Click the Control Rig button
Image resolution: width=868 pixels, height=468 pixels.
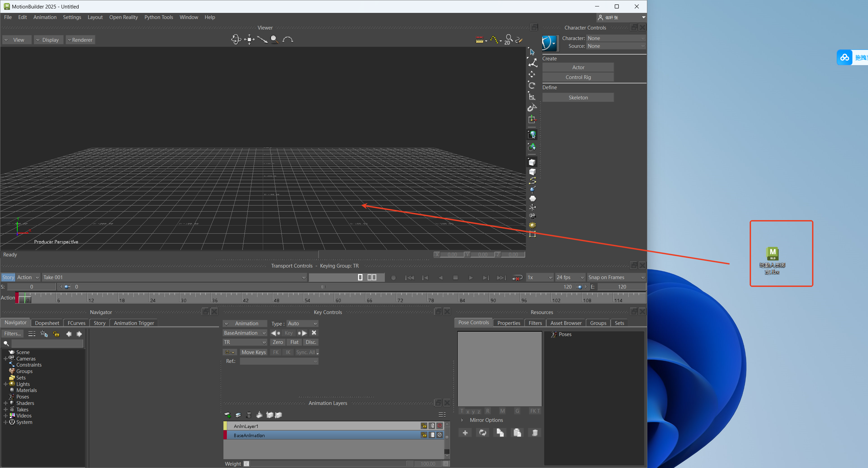(x=578, y=77)
